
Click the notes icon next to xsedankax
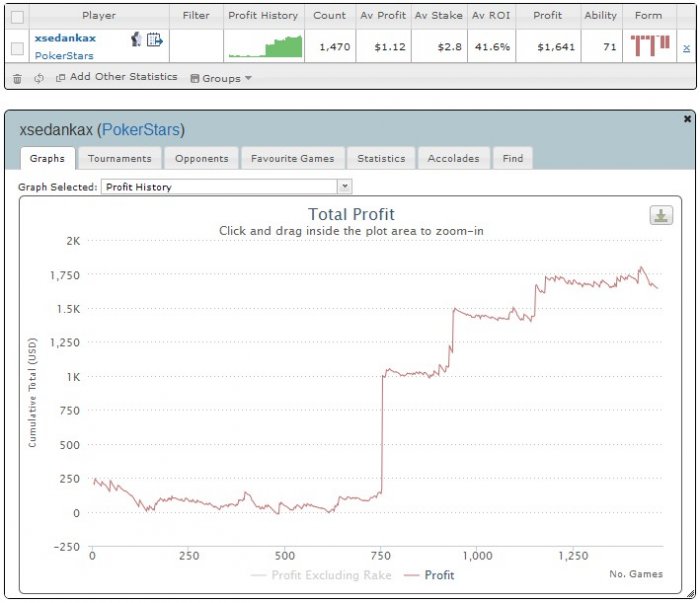pos(154,40)
